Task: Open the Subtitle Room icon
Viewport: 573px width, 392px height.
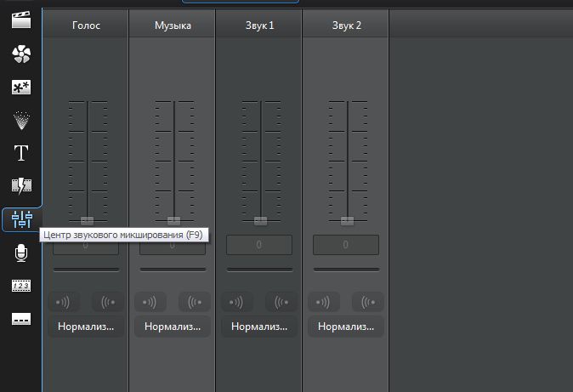Action: tap(21, 319)
